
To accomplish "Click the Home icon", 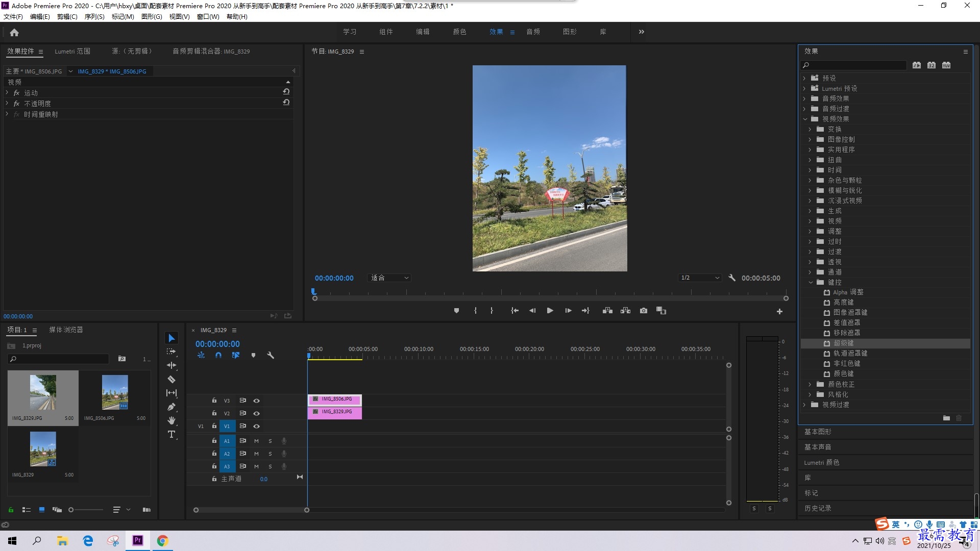I will pyautogui.click(x=14, y=32).
